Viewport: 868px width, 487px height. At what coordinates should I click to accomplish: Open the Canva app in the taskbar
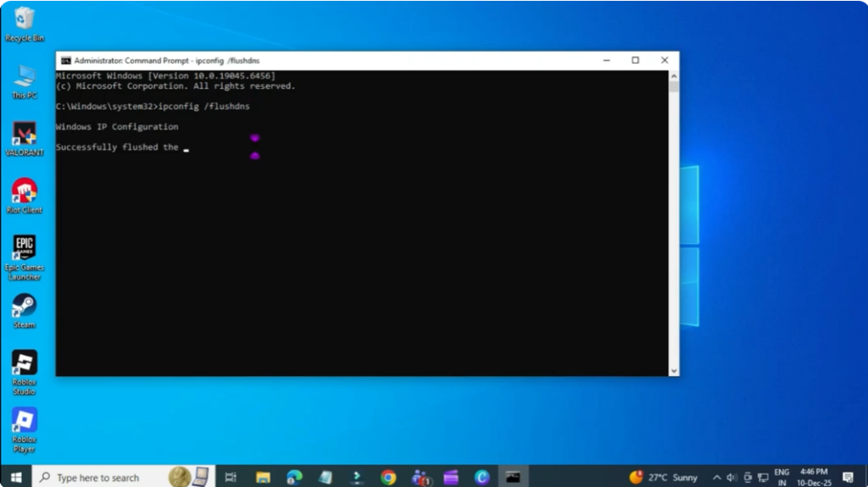click(x=482, y=477)
